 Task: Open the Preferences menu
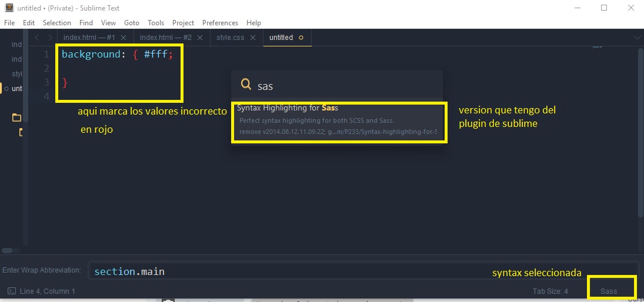(x=220, y=22)
